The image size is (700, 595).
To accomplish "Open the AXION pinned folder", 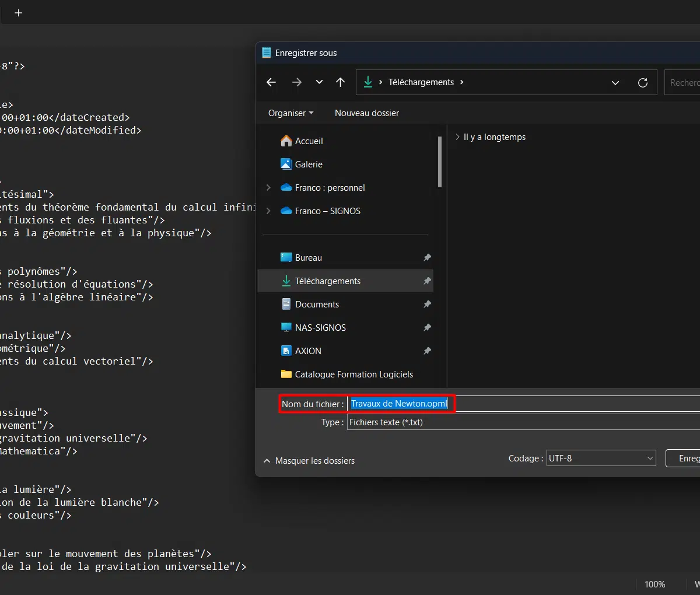I will (x=308, y=351).
